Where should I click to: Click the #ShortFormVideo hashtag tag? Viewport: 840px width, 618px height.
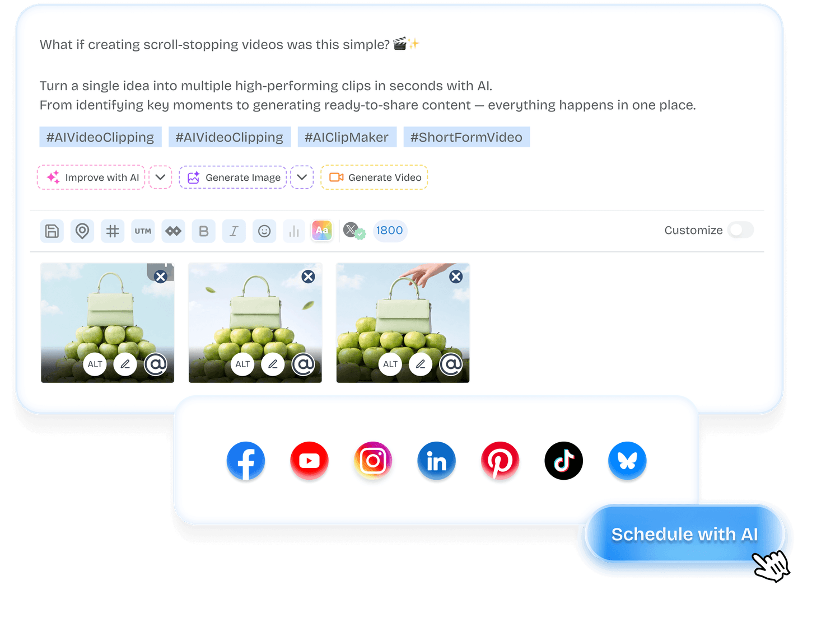click(x=466, y=137)
